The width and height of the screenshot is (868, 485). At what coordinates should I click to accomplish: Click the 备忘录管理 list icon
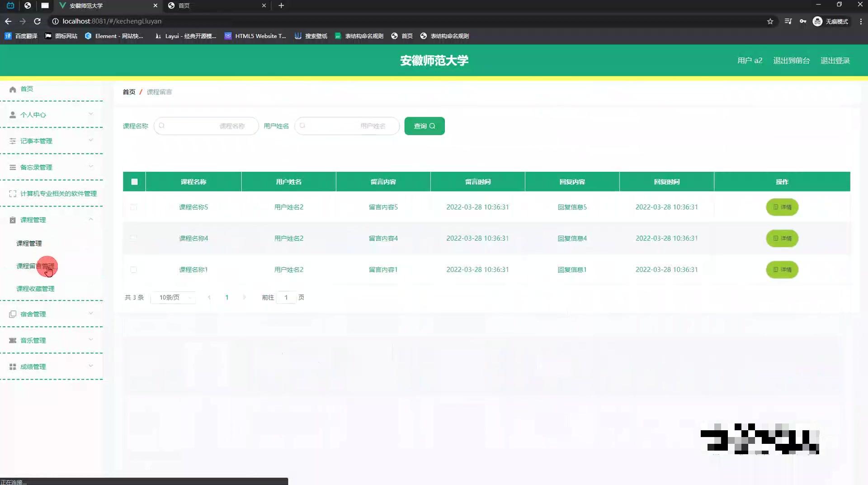point(13,167)
